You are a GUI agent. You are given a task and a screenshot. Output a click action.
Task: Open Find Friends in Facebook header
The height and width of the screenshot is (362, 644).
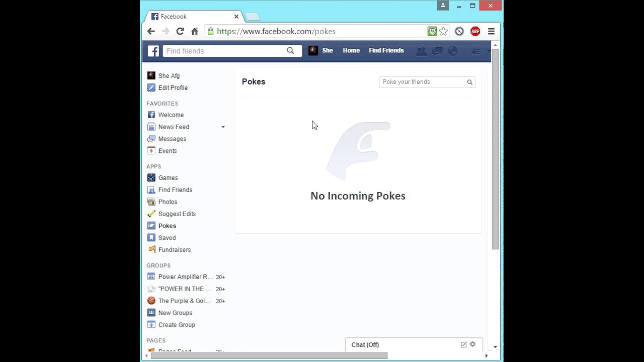(386, 50)
